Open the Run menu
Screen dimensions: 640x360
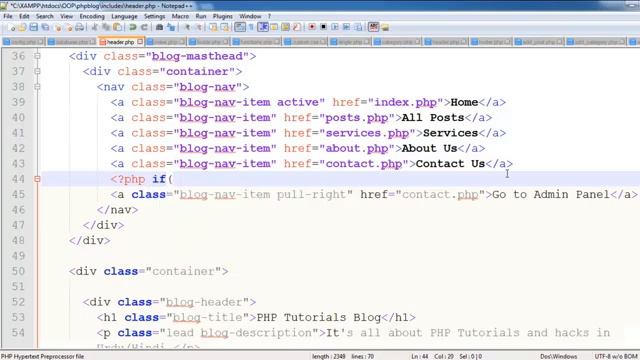click(x=201, y=16)
